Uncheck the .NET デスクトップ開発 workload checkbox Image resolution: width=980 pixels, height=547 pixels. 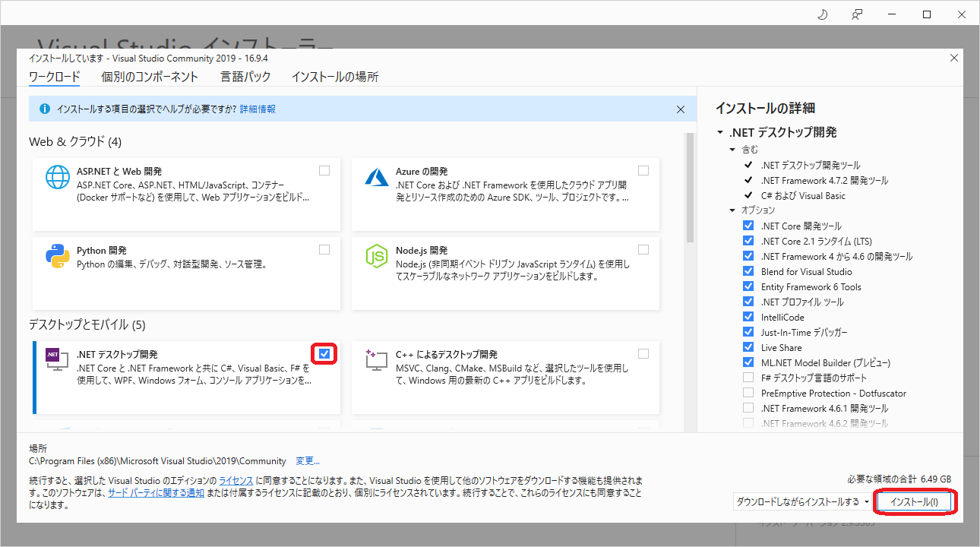click(324, 353)
